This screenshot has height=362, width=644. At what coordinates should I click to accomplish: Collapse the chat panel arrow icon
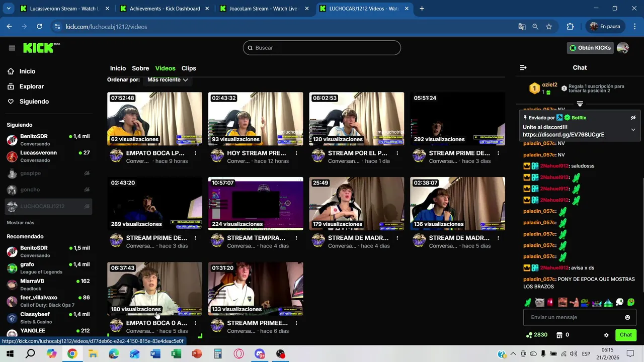pyautogui.click(x=523, y=67)
